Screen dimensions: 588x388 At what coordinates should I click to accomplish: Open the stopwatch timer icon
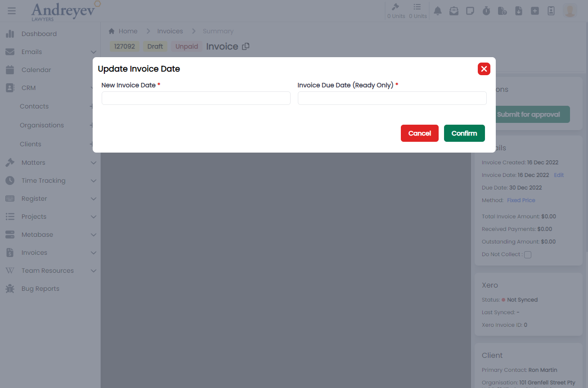pos(486,11)
